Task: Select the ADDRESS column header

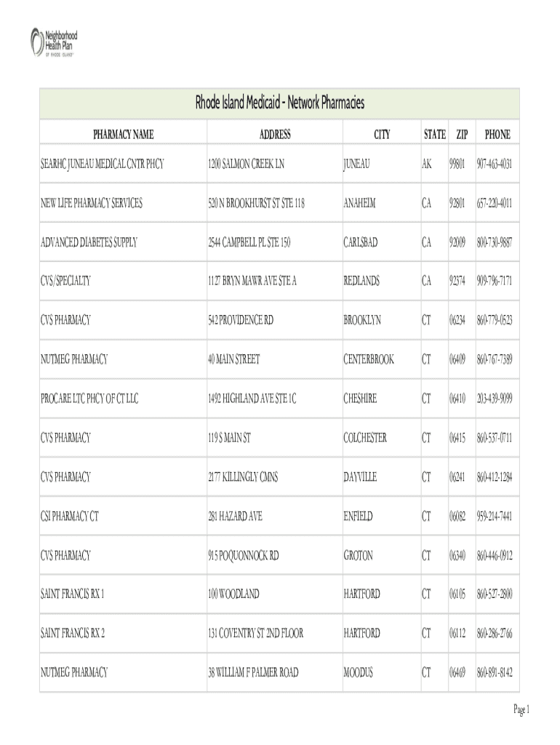Action: coord(275,135)
